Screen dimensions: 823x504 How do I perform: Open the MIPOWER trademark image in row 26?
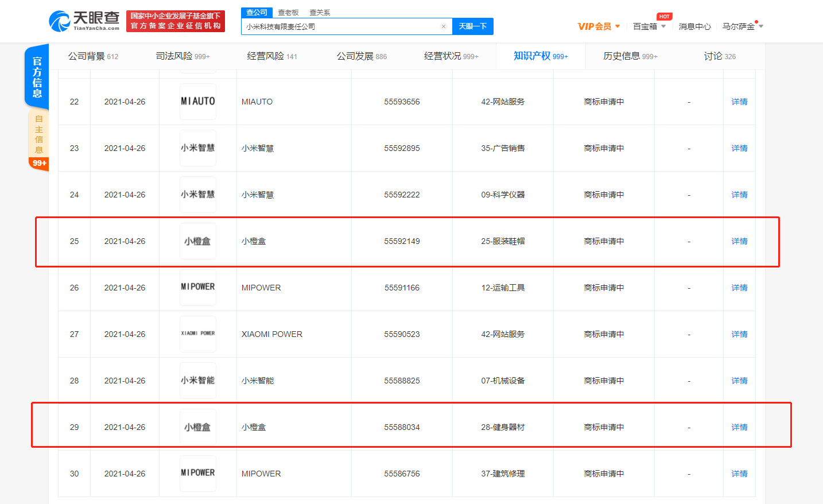pyautogui.click(x=198, y=288)
